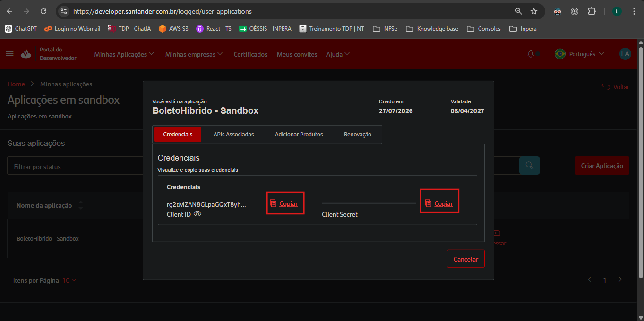This screenshot has width=644, height=321.
Task: Open the LA user avatar menu
Action: [x=625, y=54]
